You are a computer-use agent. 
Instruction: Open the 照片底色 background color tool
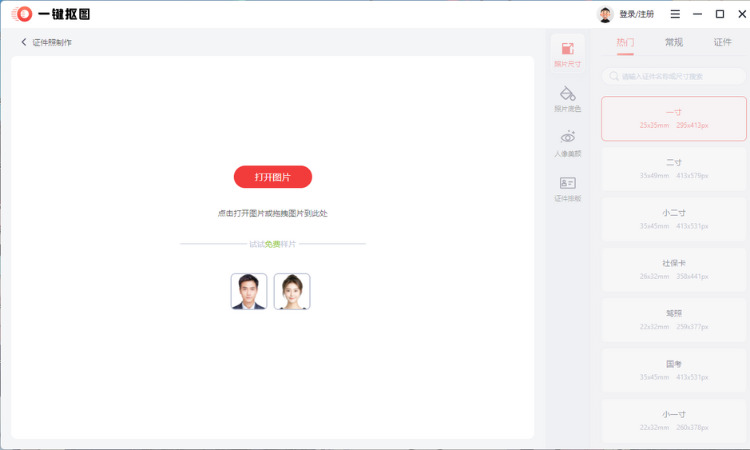click(567, 98)
